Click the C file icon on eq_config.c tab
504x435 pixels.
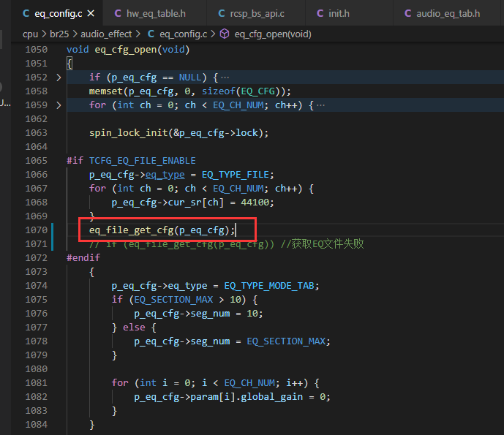26,13
